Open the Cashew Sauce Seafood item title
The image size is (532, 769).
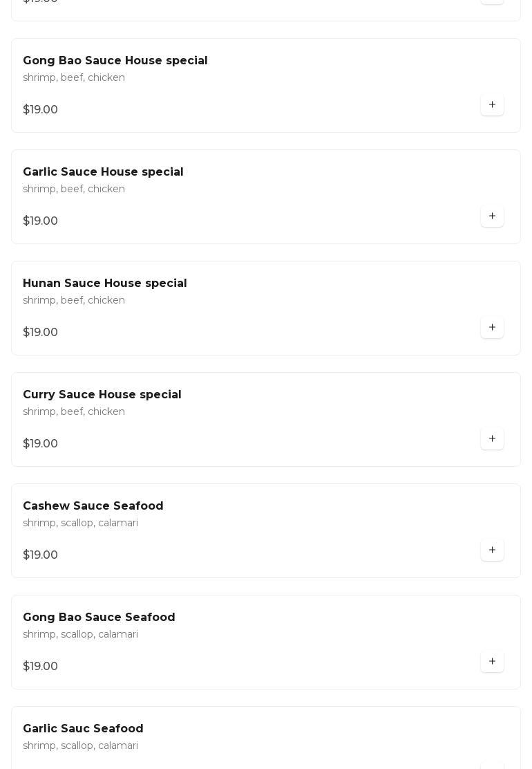(x=93, y=506)
